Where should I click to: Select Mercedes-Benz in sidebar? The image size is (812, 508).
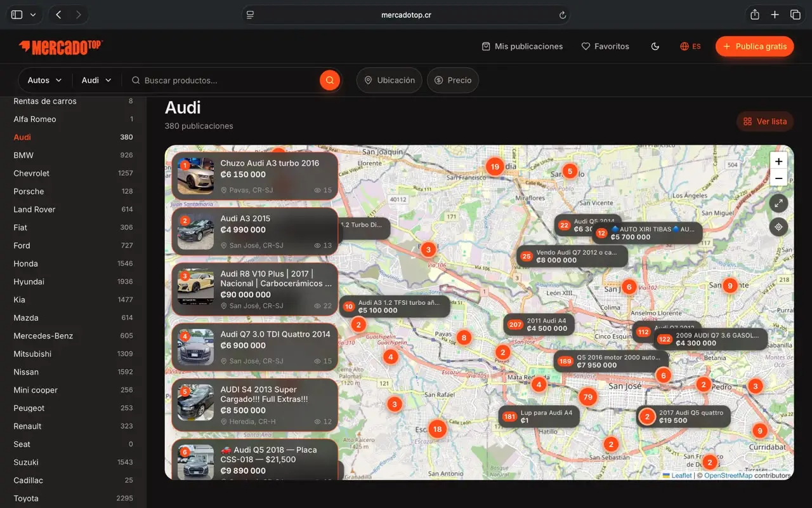pos(73,336)
